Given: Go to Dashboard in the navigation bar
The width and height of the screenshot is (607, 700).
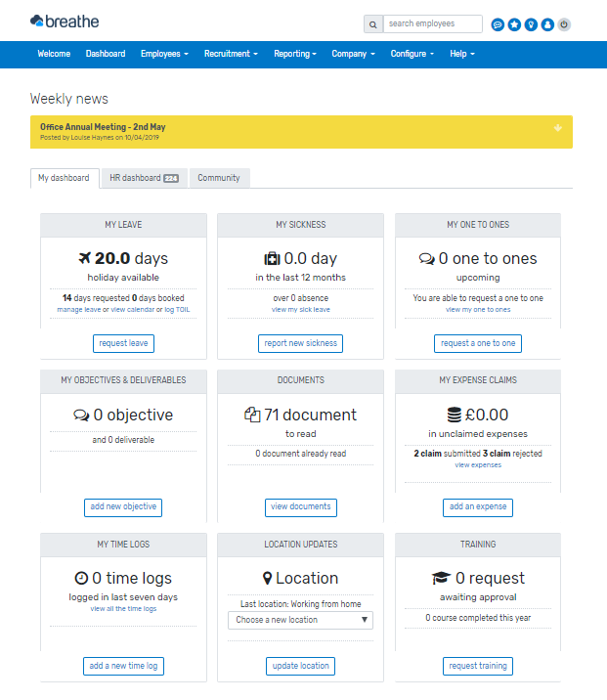Looking at the screenshot, I should pyautogui.click(x=106, y=54).
